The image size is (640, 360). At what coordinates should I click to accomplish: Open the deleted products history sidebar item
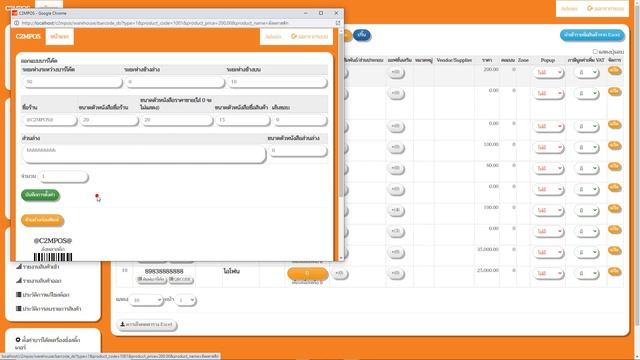(x=48, y=309)
